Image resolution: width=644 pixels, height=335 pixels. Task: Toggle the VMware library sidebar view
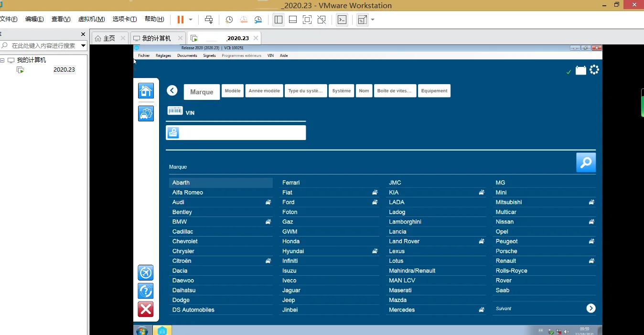pyautogui.click(x=279, y=20)
